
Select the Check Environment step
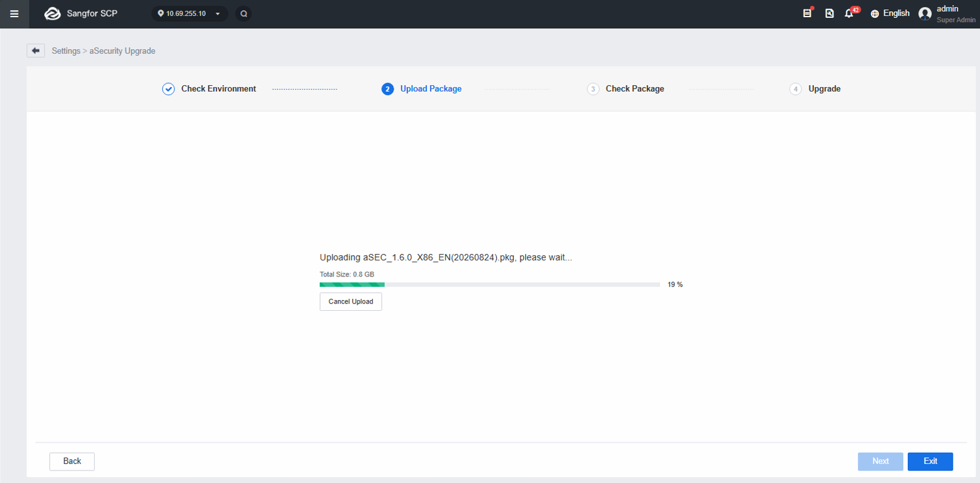pos(209,89)
